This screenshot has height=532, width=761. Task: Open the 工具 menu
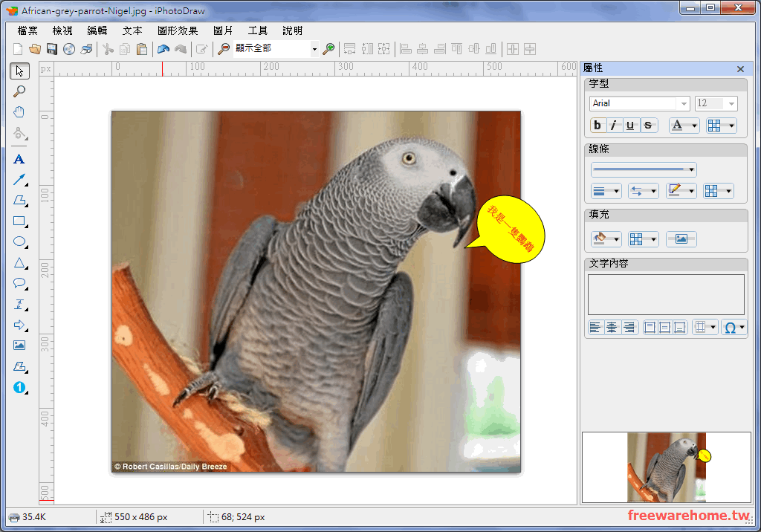tap(258, 30)
